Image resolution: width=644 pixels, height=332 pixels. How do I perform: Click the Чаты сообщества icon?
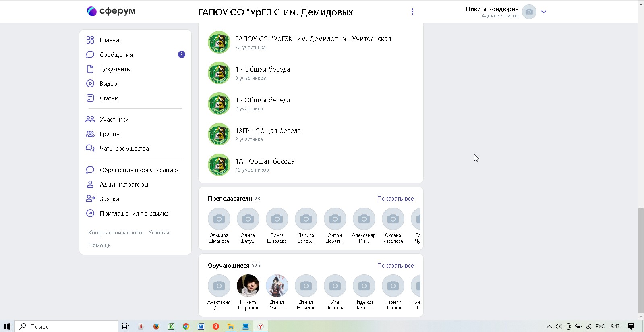click(90, 148)
